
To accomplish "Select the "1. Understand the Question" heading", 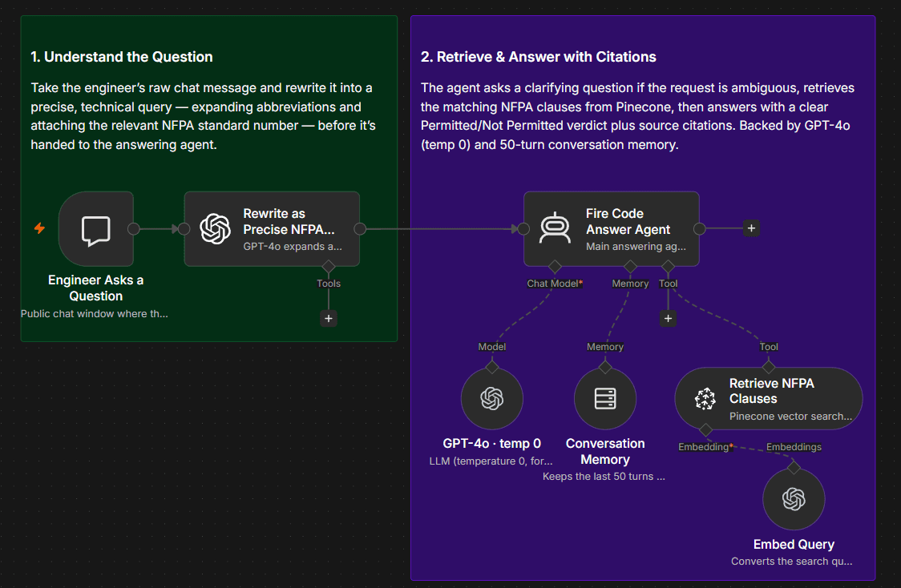I will (122, 57).
